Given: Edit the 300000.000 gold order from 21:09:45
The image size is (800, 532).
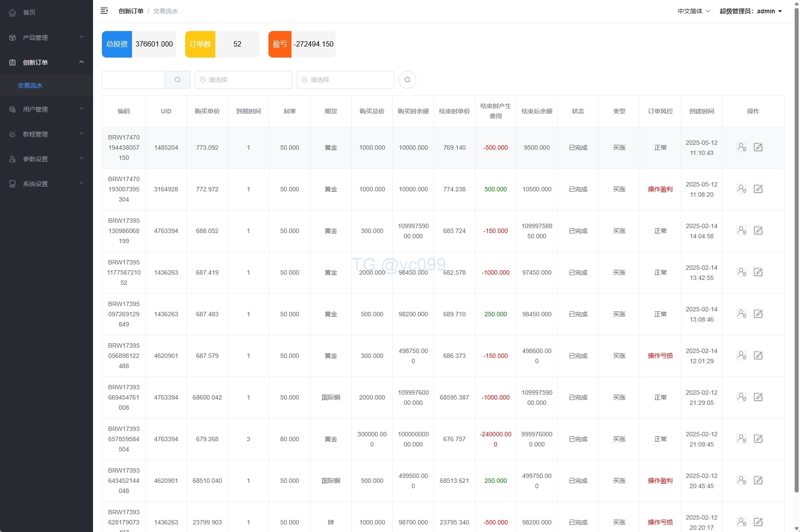Looking at the screenshot, I should [x=758, y=439].
